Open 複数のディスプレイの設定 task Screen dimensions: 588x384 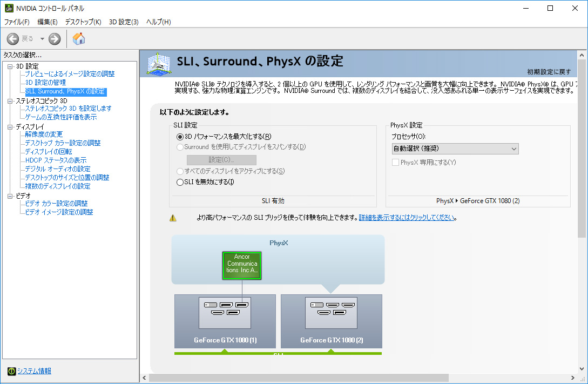click(x=58, y=186)
